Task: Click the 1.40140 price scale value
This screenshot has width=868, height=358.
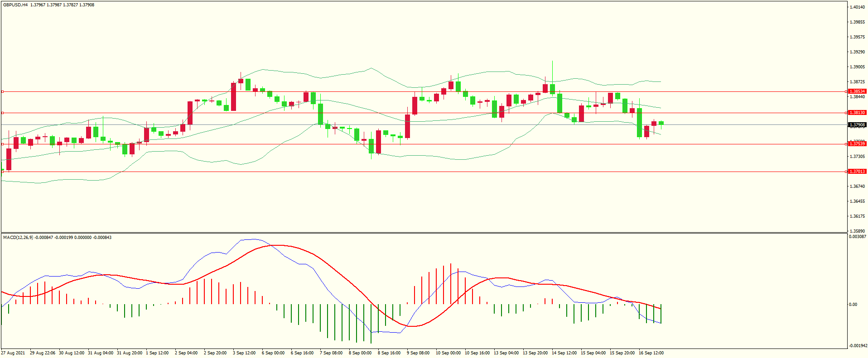Action: click(858, 7)
